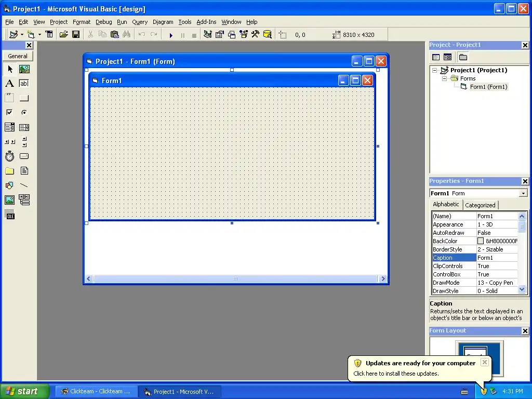Select the Timer control tool
The image size is (532, 399).
point(10,156)
